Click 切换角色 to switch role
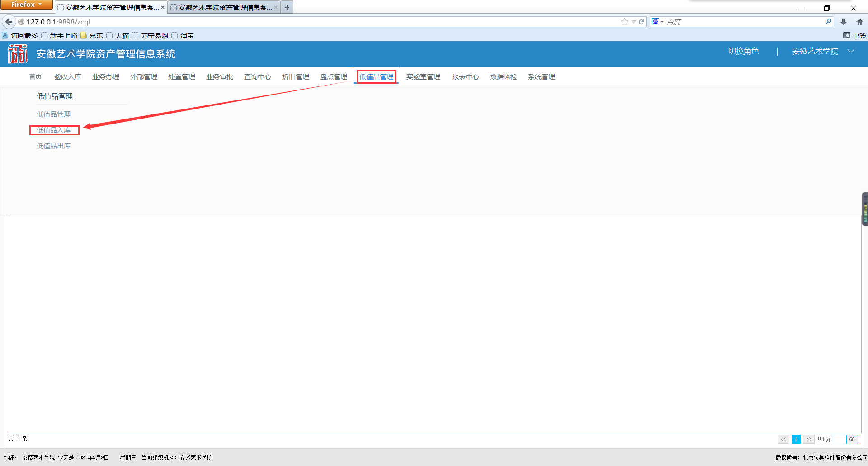Viewport: 868px width, 466px height. [x=743, y=51]
